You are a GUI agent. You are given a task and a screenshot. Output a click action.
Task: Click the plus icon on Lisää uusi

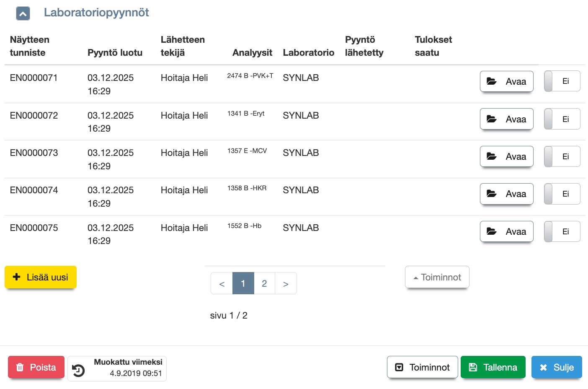click(x=17, y=277)
